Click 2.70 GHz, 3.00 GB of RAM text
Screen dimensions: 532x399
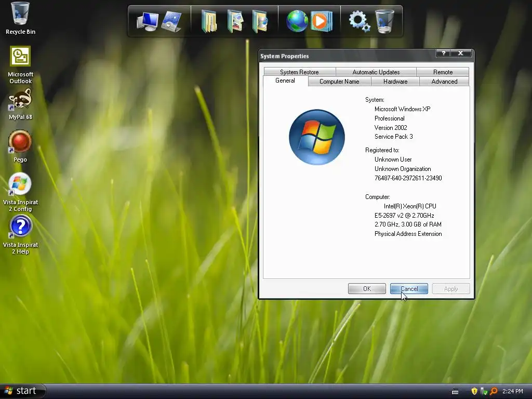[408, 224]
